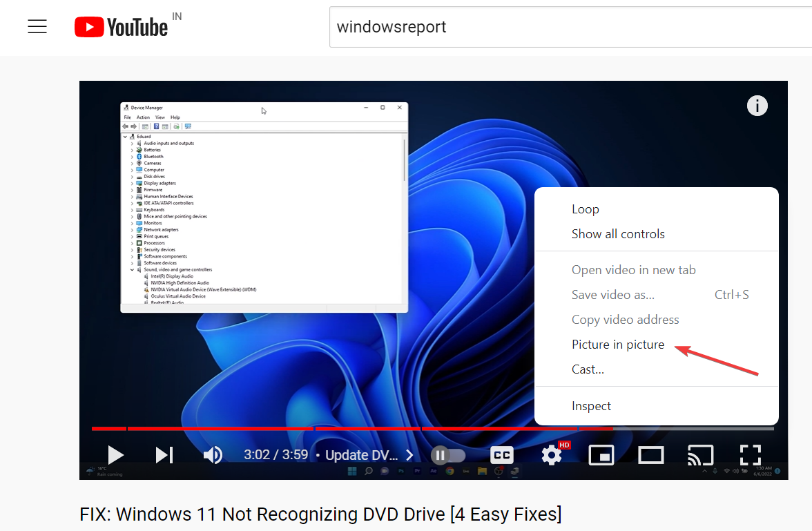812x531 pixels.
Task: Enable theater mode
Action: (651, 455)
